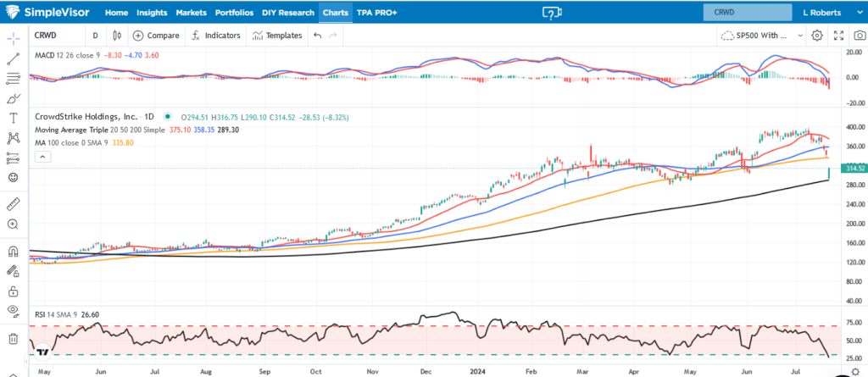Select the Charts tab
Screen dimensions: 868x377
(336, 12)
